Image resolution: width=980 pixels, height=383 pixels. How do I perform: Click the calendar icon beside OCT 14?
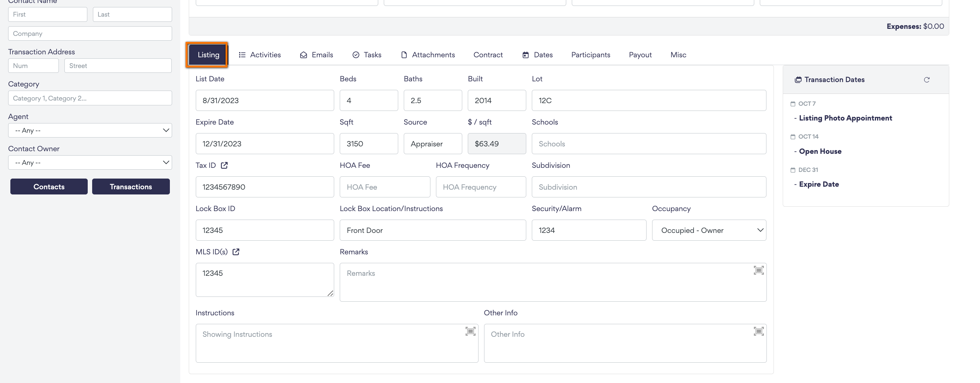click(x=793, y=136)
